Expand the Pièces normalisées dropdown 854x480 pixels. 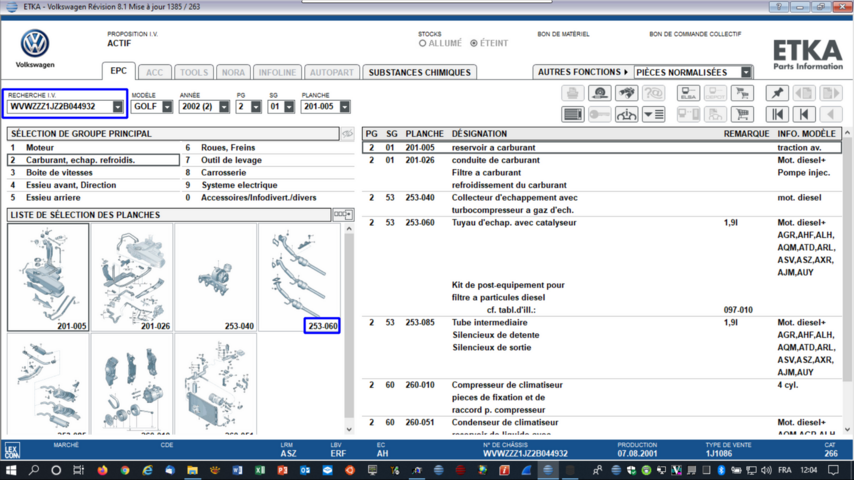point(746,72)
